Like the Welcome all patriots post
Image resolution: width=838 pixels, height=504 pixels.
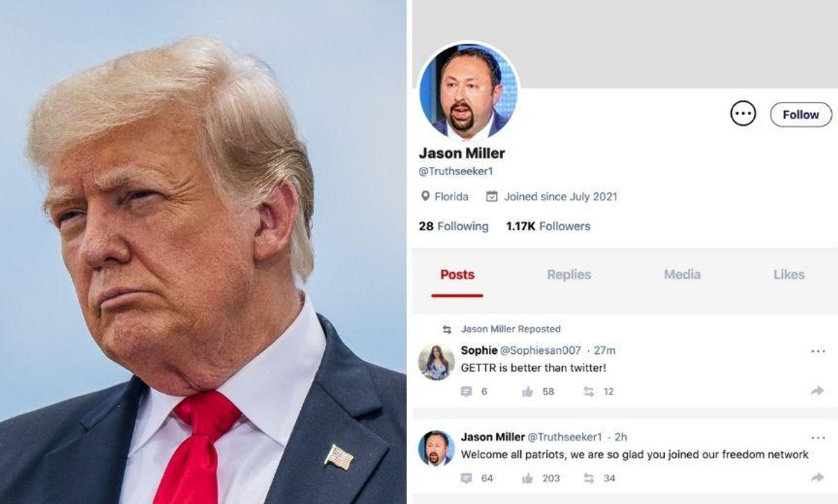click(528, 478)
